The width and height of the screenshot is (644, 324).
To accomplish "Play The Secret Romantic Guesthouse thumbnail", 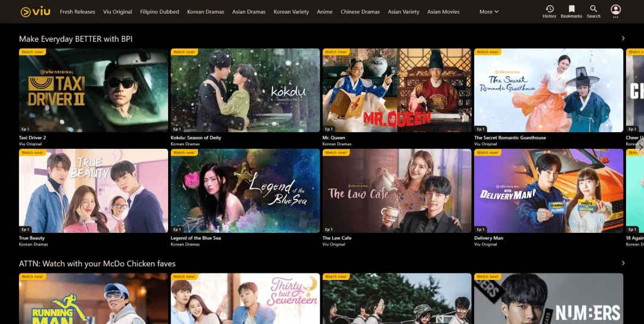I will pos(549,90).
